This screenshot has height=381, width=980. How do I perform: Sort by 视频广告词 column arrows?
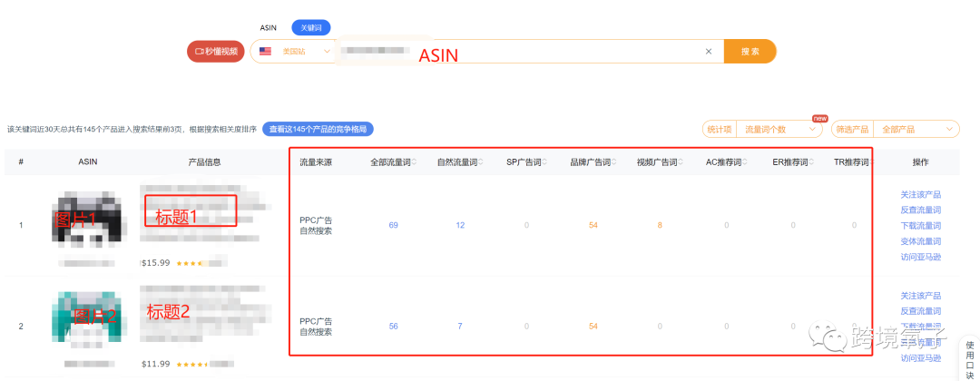tap(680, 162)
